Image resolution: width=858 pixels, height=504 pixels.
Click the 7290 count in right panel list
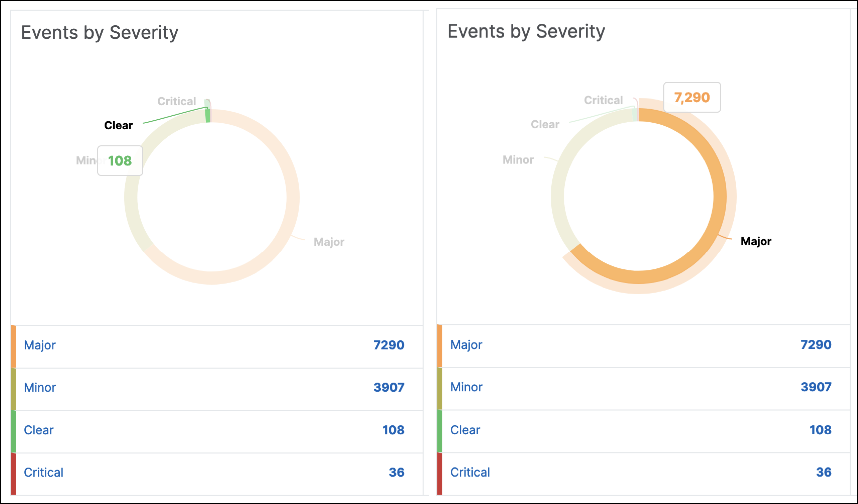816,345
